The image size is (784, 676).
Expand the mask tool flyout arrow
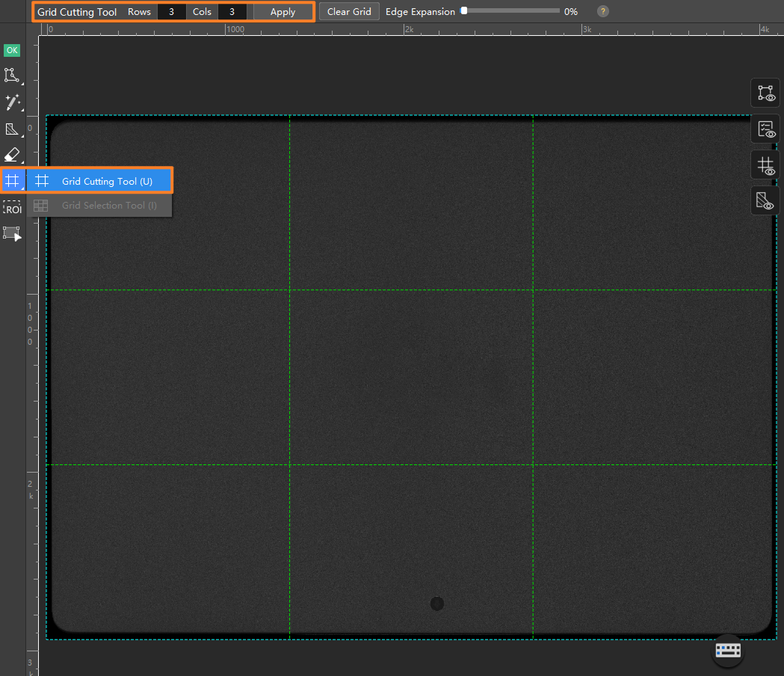tap(22, 135)
